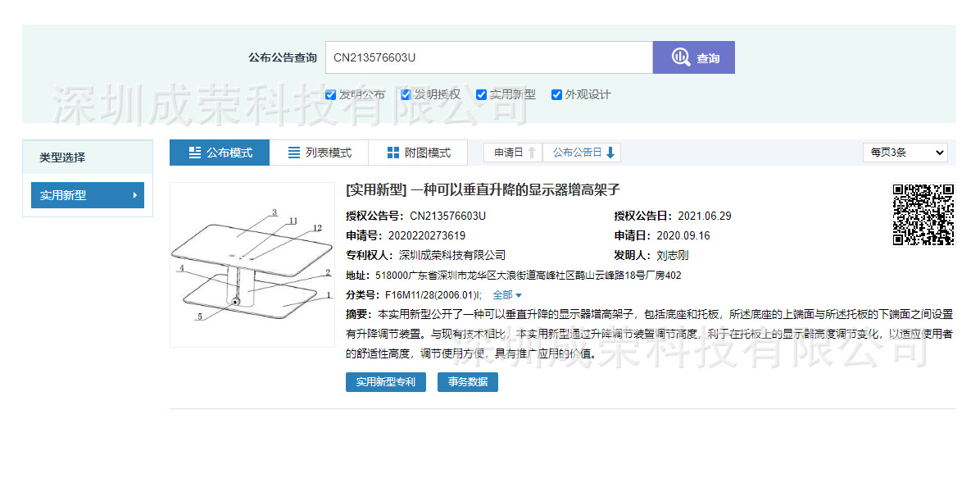Click the 实用新型专利 button
Viewport: 980px width, 483px height.
(x=385, y=382)
